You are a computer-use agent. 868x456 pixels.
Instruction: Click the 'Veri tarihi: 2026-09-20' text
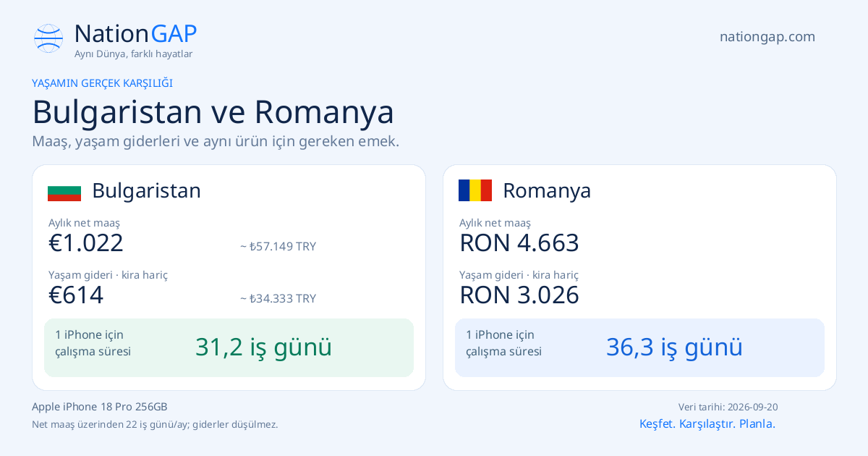point(728,408)
